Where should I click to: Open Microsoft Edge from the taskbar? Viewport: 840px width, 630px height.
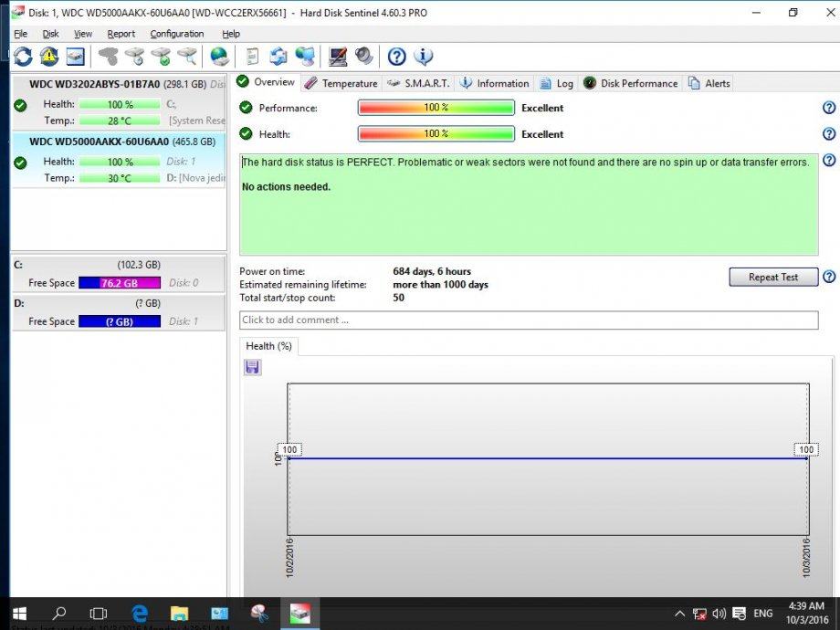point(140,614)
